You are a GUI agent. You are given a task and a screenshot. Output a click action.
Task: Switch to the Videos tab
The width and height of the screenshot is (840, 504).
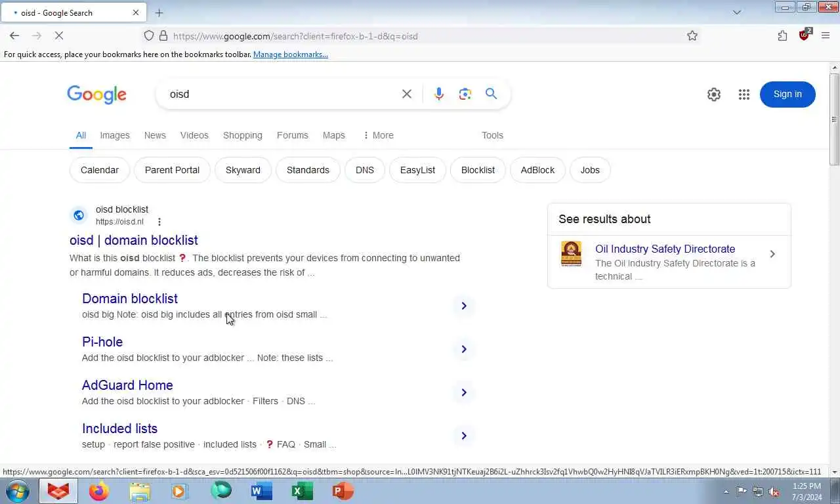coord(194,135)
